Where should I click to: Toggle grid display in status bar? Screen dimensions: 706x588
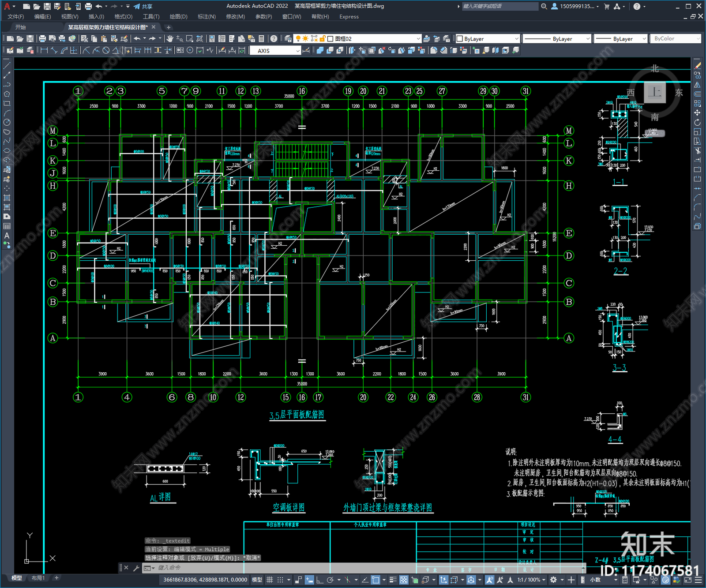point(270,580)
